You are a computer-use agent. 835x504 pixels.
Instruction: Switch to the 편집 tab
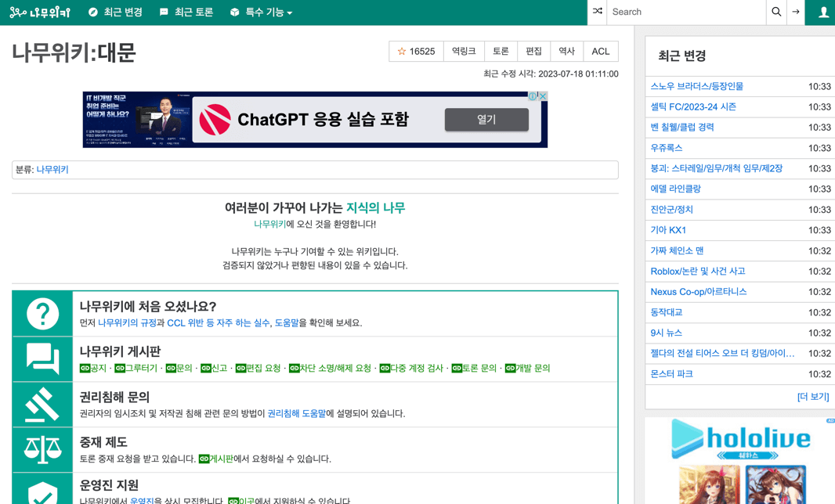click(533, 51)
